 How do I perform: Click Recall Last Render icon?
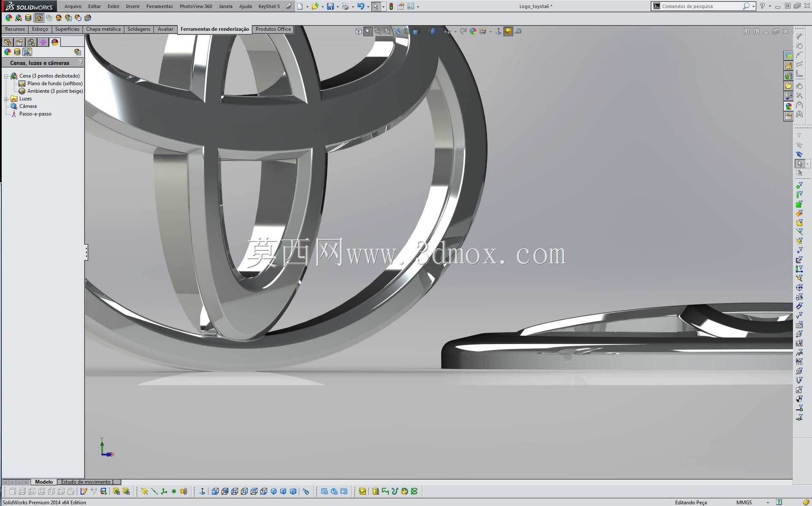88,18
